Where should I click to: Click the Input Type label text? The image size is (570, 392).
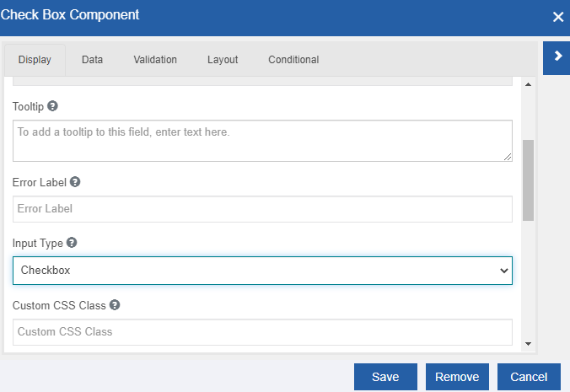pyautogui.click(x=38, y=243)
